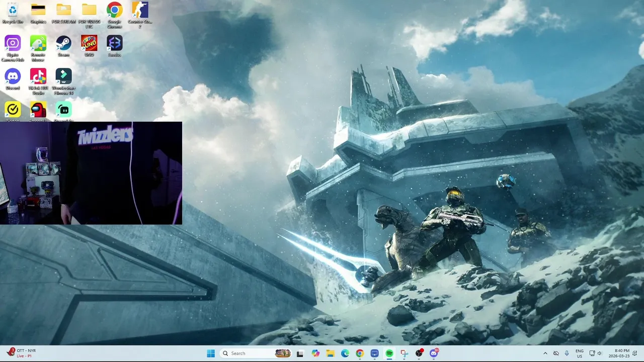Select the Google Chrome desktop shortcut
The image size is (644, 362).
(x=114, y=15)
